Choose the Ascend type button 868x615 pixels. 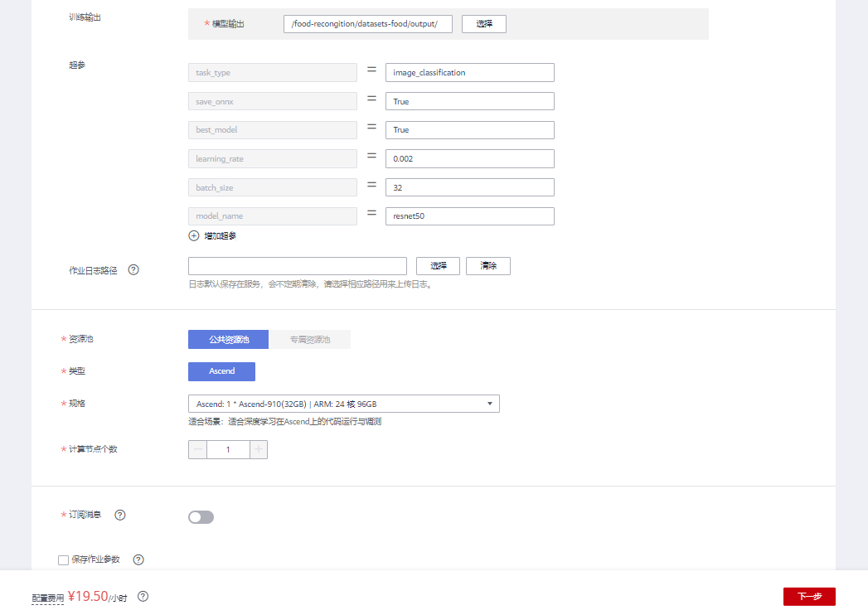(x=221, y=371)
